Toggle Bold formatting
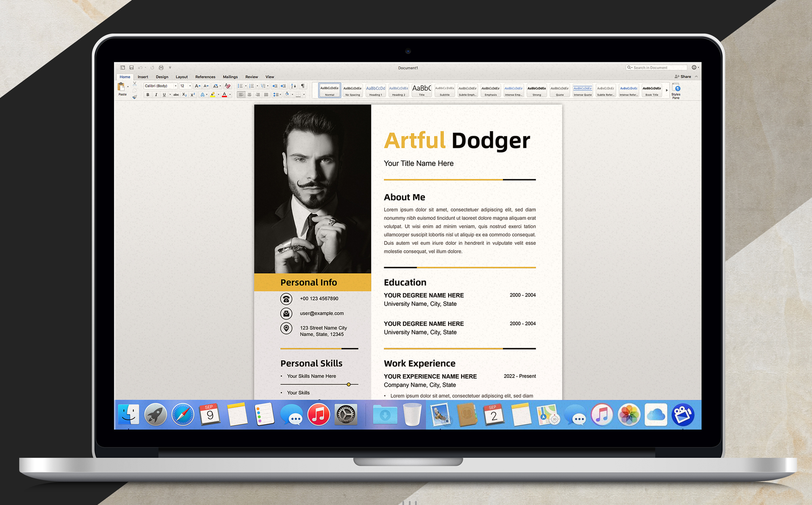The width and height of the screenshot is (812, 505). click(148, 95)
